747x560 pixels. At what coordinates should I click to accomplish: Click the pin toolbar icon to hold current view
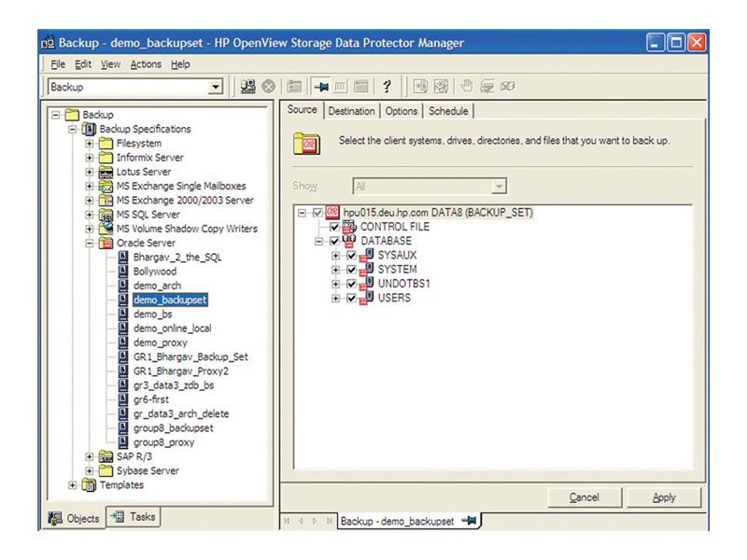point(322,86)
